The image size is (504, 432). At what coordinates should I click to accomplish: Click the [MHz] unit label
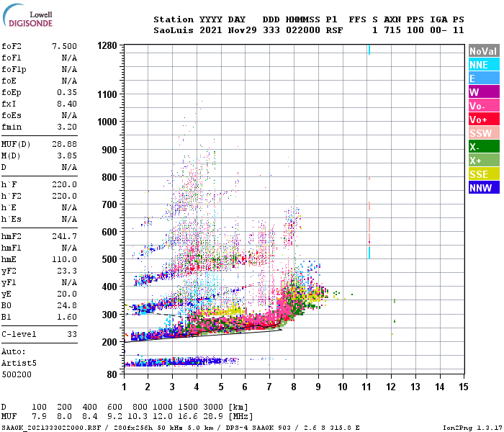[x=240, y=417]
